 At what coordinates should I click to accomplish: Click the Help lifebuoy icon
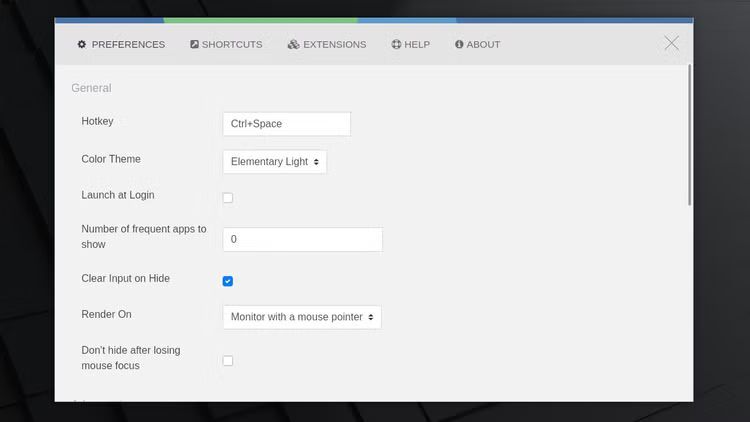tap(396, 44)
